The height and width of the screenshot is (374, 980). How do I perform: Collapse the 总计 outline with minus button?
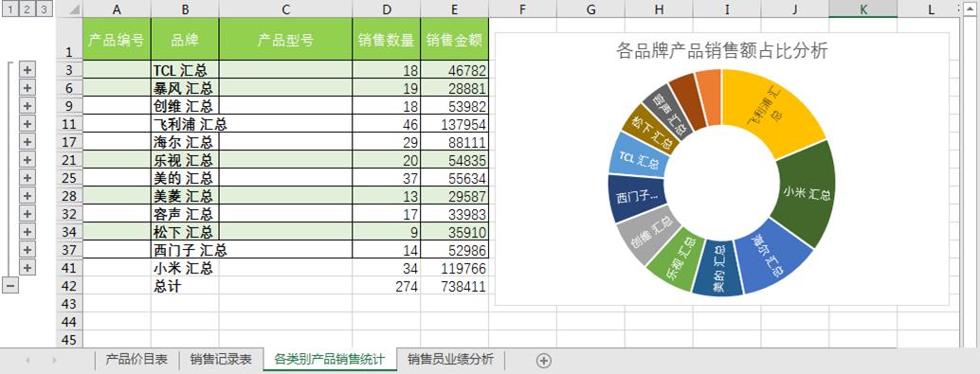coord(10,286)
